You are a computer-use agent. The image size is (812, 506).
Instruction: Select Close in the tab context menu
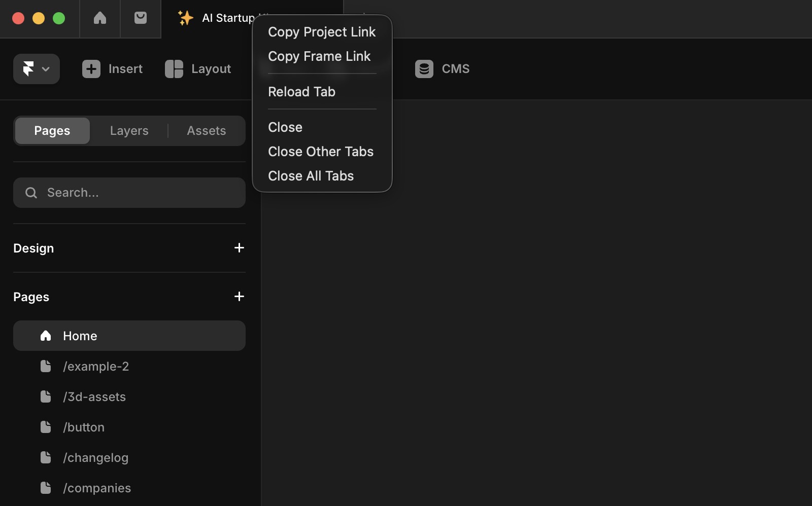322,127
